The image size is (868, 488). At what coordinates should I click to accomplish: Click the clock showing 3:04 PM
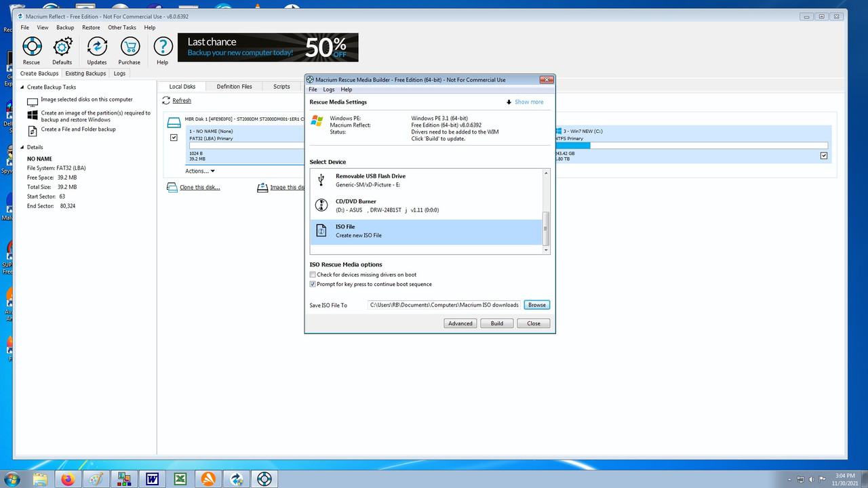click(846, 475)
